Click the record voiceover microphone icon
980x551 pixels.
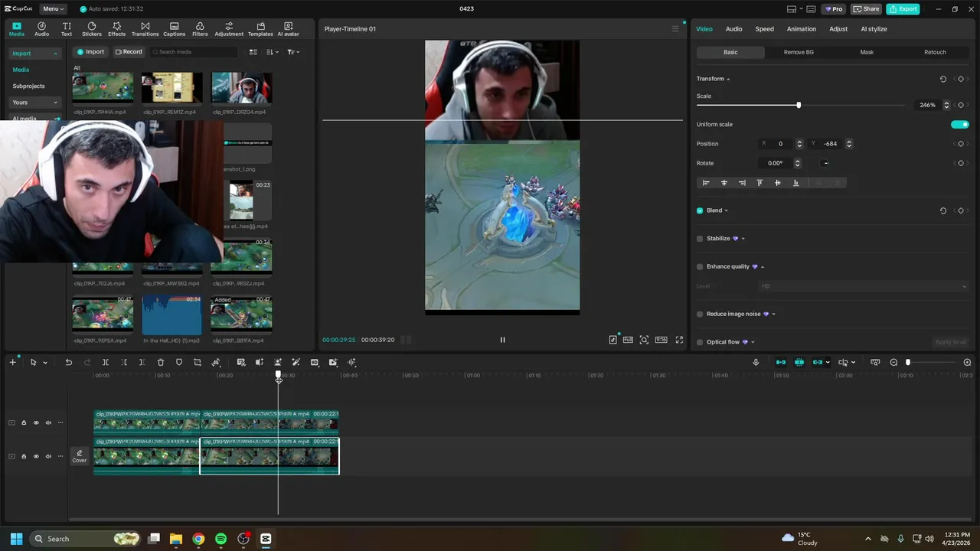coord(756,362)
